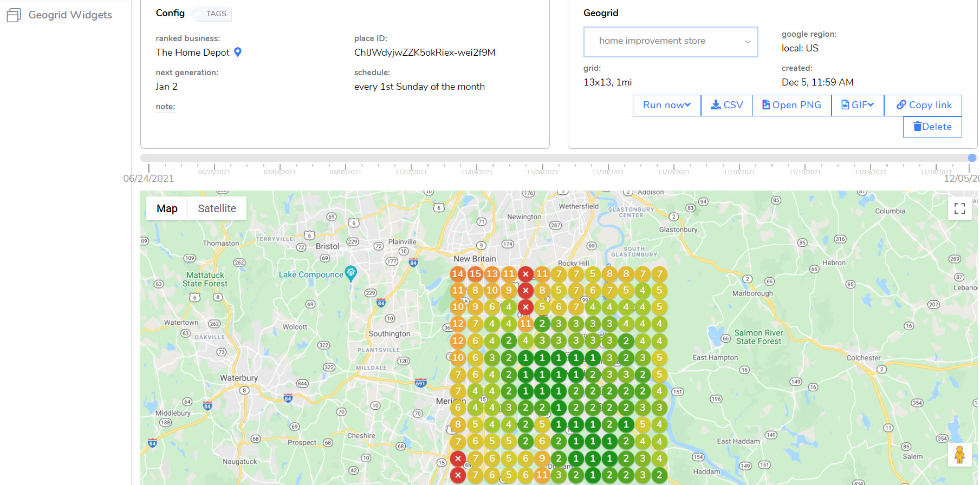
Task: Click the 13x13, 1mi grid value
Action: coord(607,82)
